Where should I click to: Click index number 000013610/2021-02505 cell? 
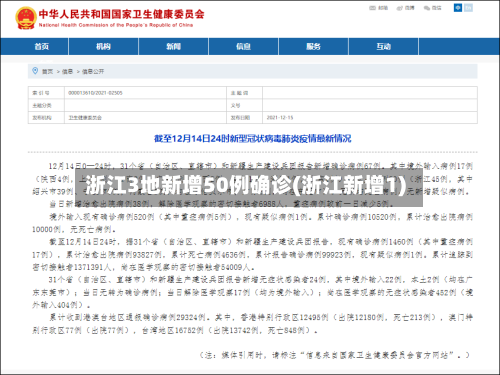point(145,93)
